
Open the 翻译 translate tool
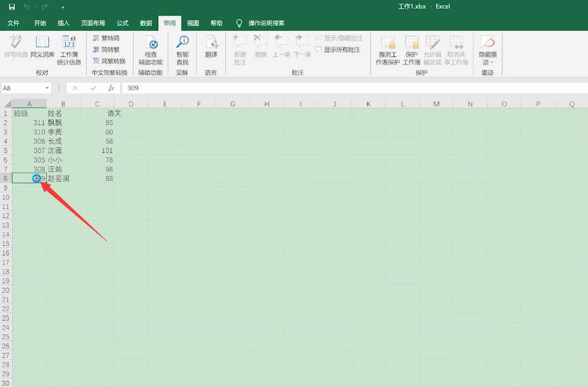pyautogui.click(x=211, y=46)
